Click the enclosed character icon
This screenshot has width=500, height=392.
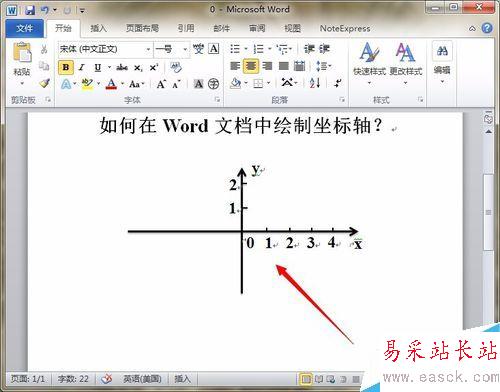tap(213, 84)
